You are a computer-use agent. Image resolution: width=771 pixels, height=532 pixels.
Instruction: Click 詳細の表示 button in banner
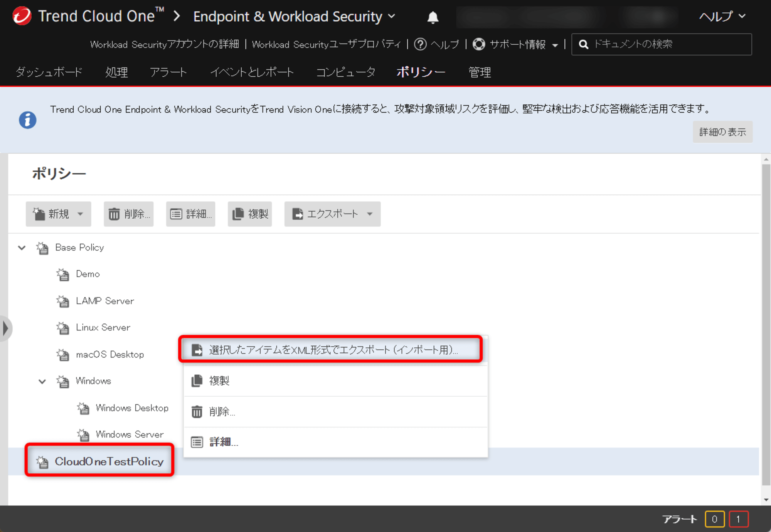tap(722, 132)
